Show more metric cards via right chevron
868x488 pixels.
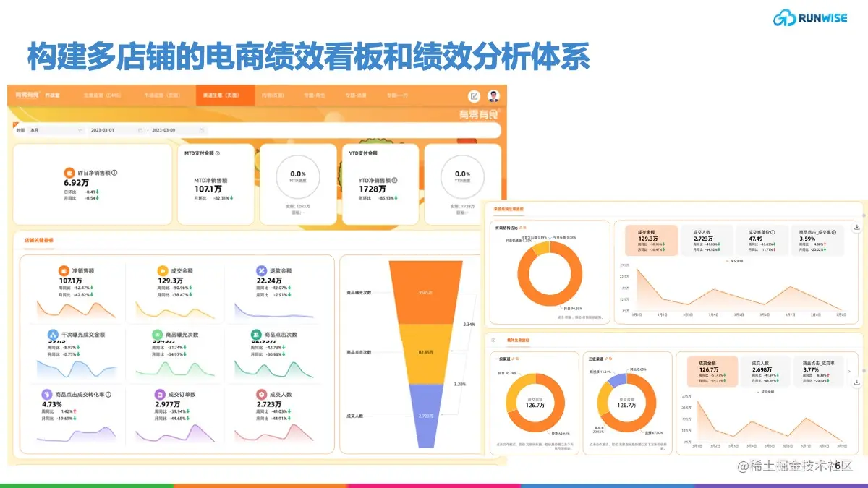(x=849, y=371)
